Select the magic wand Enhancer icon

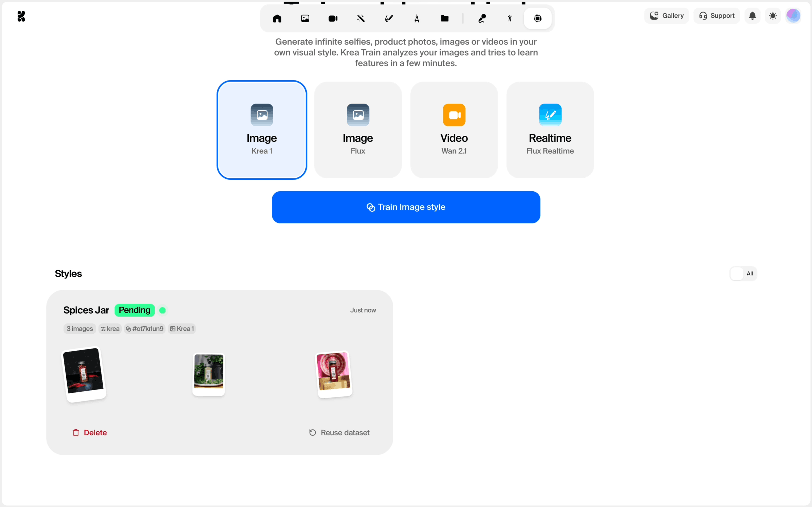click(361, 19)
